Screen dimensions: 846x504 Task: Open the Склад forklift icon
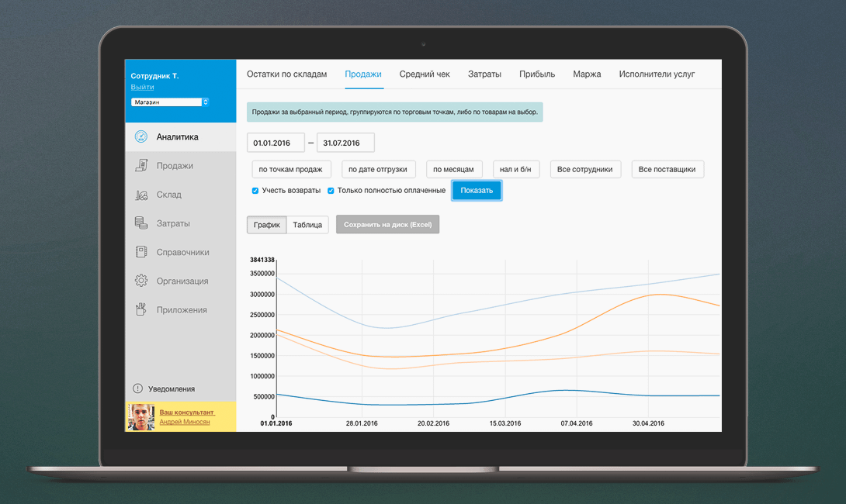click(140, 195)
